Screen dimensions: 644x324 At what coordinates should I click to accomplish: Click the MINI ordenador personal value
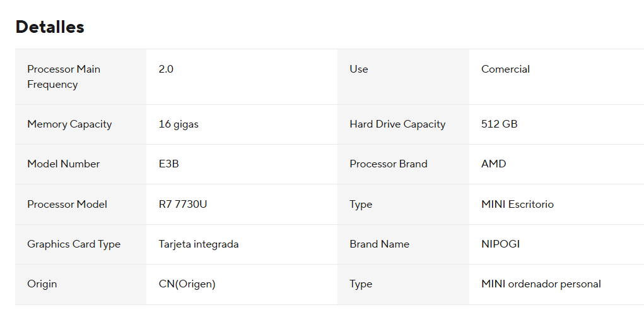click(541, 284)
